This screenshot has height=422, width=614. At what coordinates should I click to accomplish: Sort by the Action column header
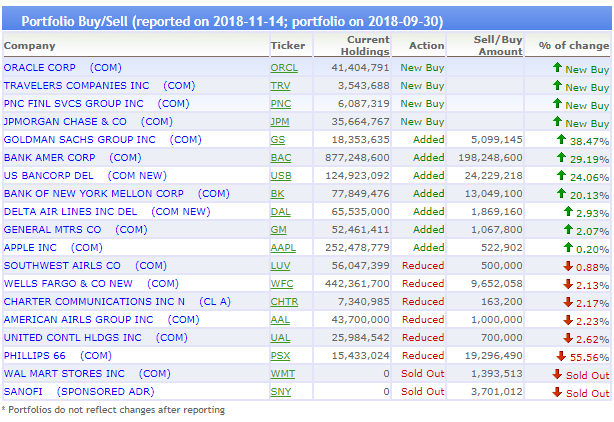click(426, 46)
